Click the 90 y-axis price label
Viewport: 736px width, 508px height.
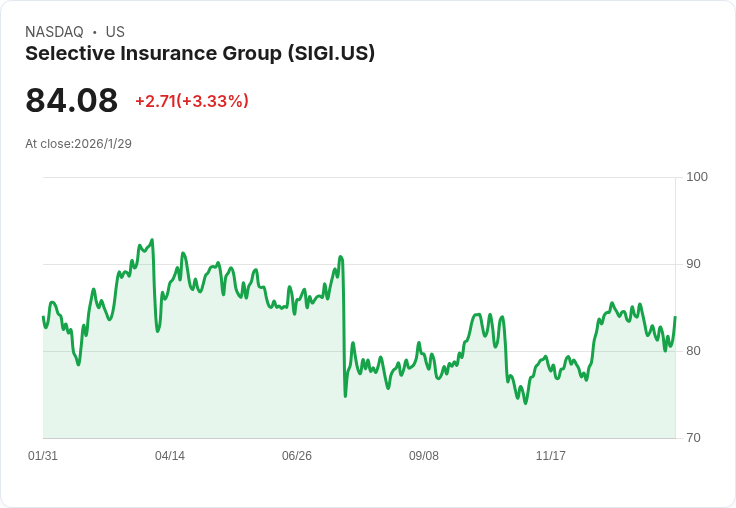pos(693,264)
